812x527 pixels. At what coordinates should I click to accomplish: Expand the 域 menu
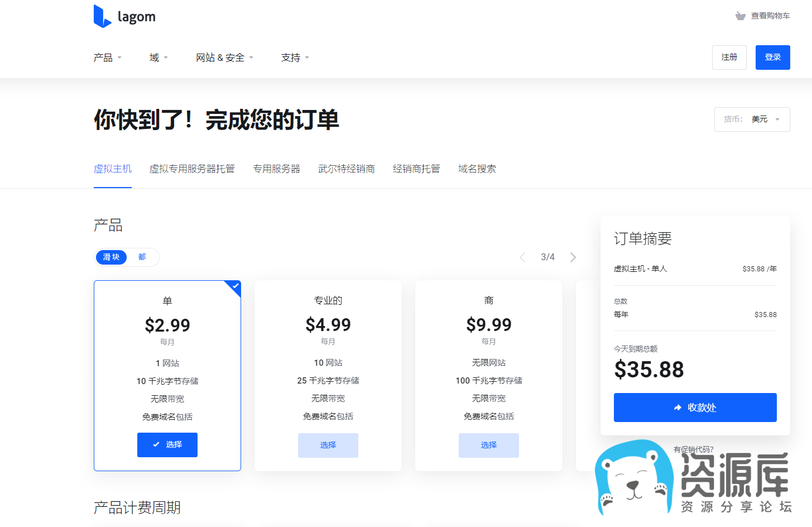pos(158,58)
